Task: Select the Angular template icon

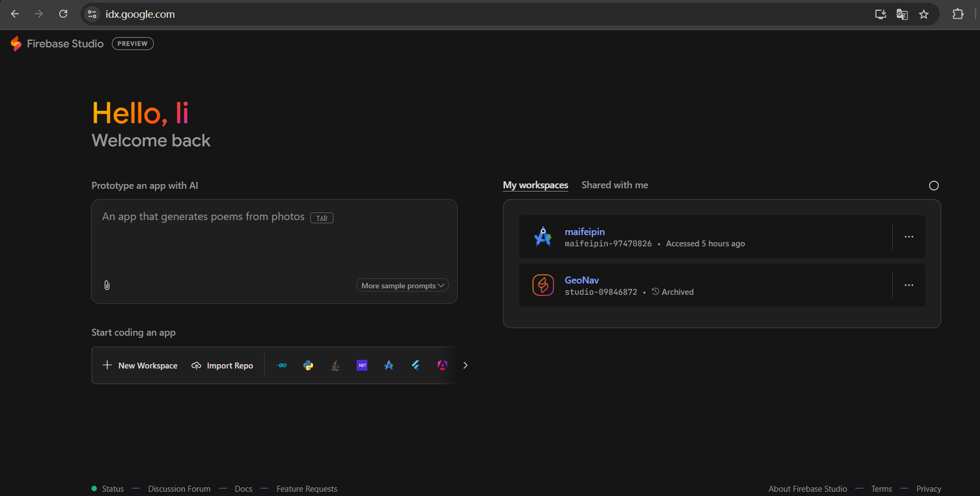Action: tap(442, 365)
